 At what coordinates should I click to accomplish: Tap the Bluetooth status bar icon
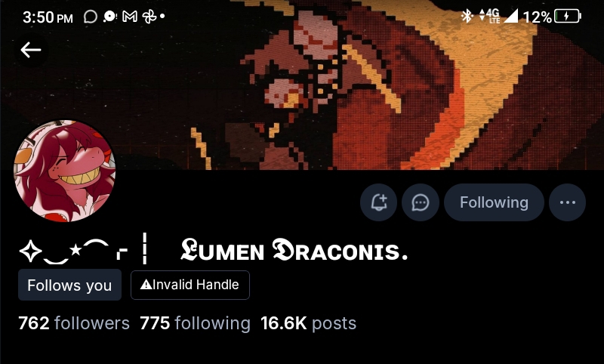[467, 16]
